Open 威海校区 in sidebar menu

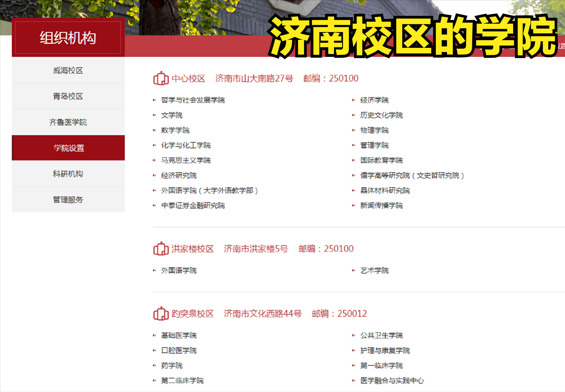tap(68, 70)
